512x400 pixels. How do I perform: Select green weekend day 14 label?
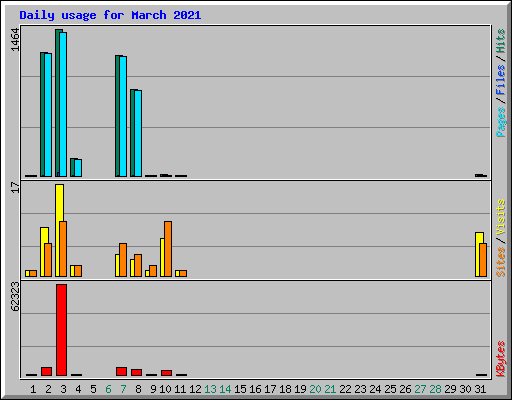tap(225, 389)
